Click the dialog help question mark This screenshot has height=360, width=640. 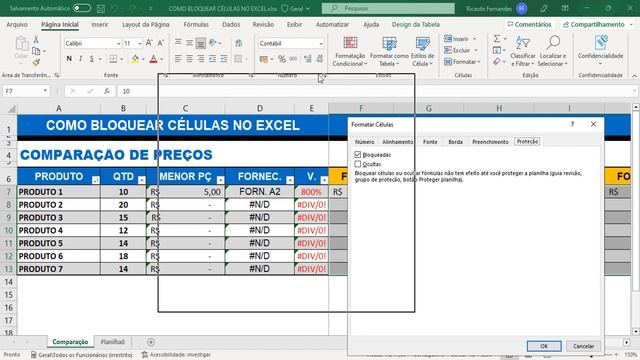572,124
